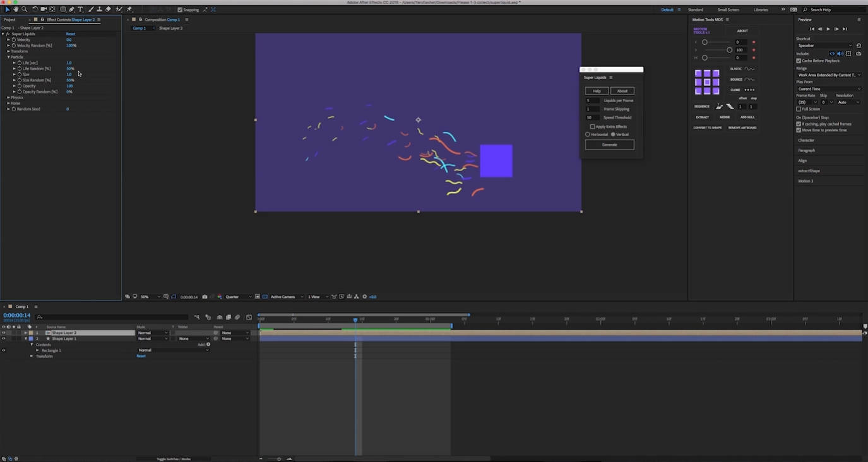Open the Graph Editor in the timeline
This screenshot has height=462, width=868.
coord(249,317)
